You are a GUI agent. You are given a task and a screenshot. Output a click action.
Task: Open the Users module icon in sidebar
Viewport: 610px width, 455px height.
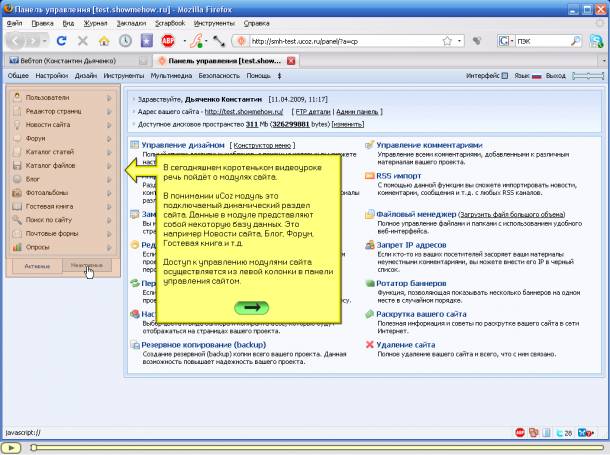[17, 97]
